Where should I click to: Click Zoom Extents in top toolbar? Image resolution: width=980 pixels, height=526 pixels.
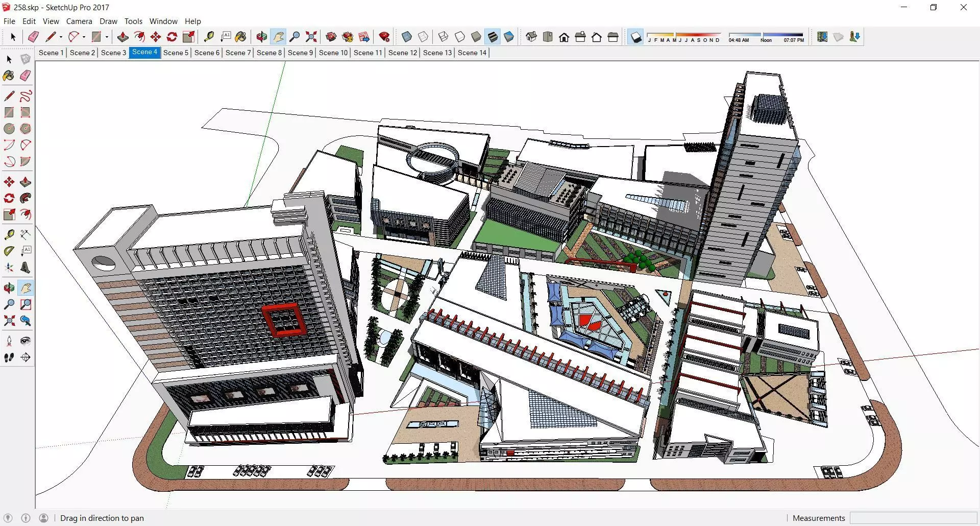point(311,37)
